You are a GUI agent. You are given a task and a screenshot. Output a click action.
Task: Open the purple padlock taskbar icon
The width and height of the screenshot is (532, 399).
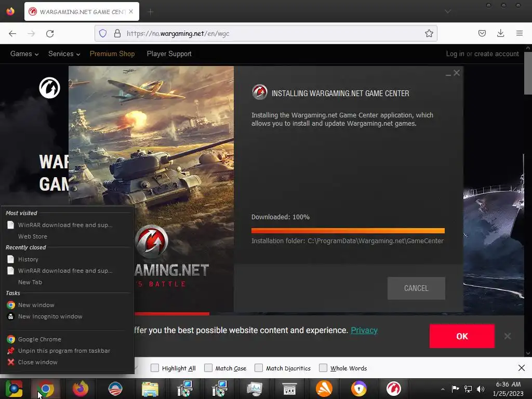pos(358,389)
